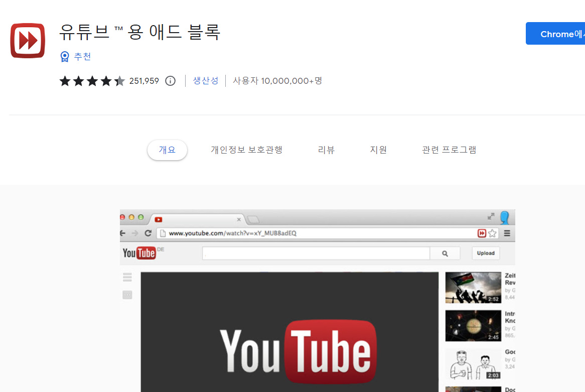
Task: Switch to the 개인정보 보호관행 tab
Action: 247,150
